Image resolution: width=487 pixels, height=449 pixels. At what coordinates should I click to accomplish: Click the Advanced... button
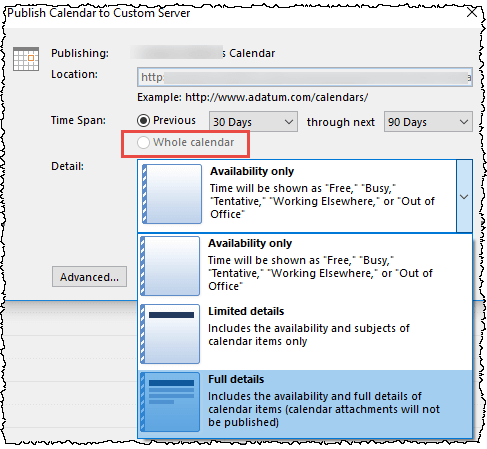pyautogui.click(x=89, y=277)
